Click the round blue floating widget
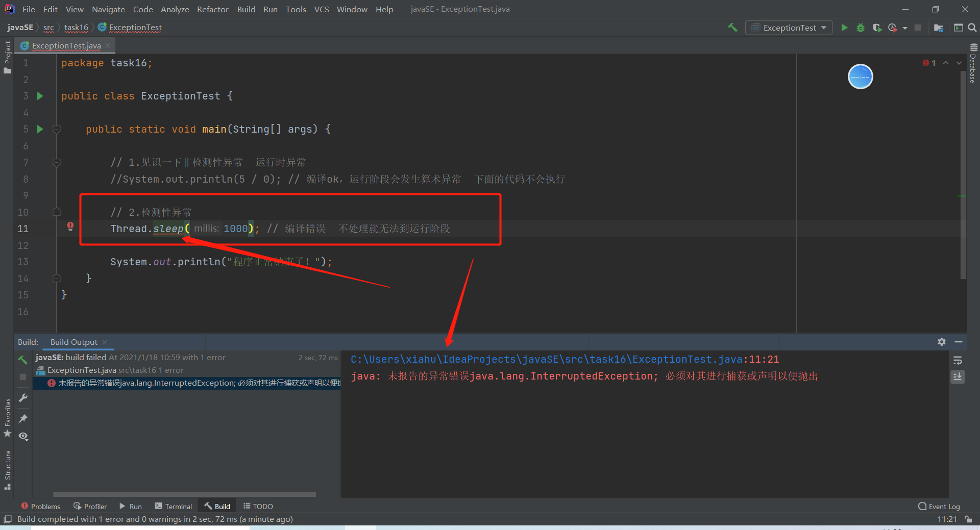This screenshot has width=980, height=530. coord(861,77)
